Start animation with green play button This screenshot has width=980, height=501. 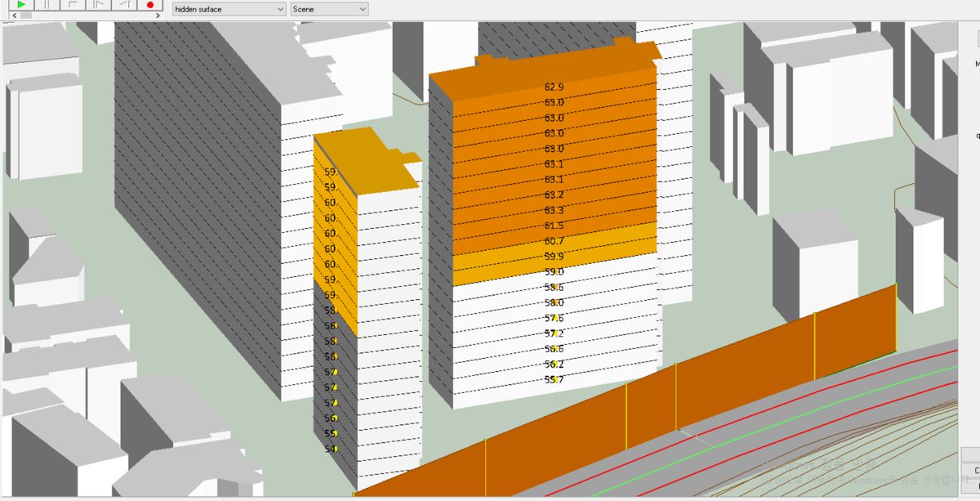pos(21,4)
